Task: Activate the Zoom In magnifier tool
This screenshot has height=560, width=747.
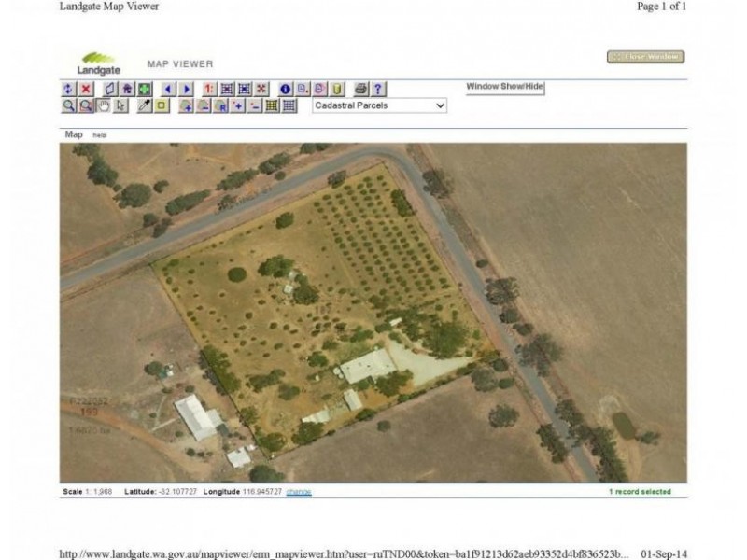Action: [x=66, y=105]
